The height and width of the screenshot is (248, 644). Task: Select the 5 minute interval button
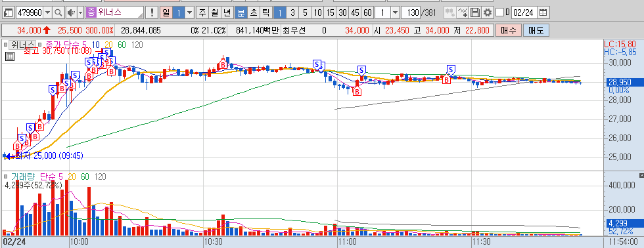(x=305, y=12)
